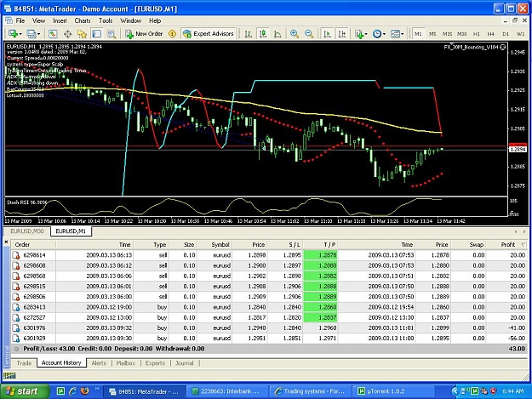Open Internet Explorer from quick launch
The height and width of the screenshot is (399, 532).
click(72, 391)
